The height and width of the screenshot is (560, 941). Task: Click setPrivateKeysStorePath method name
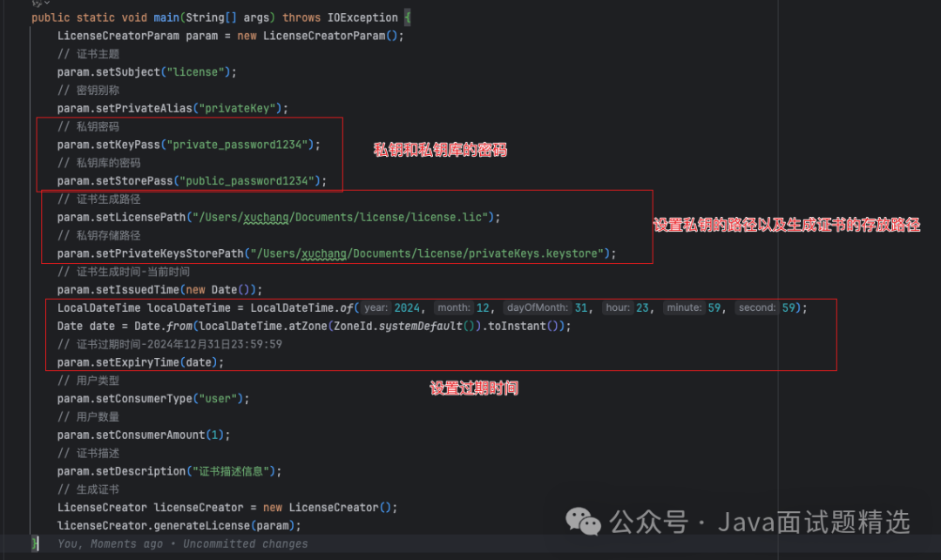[x=170, y=253]
